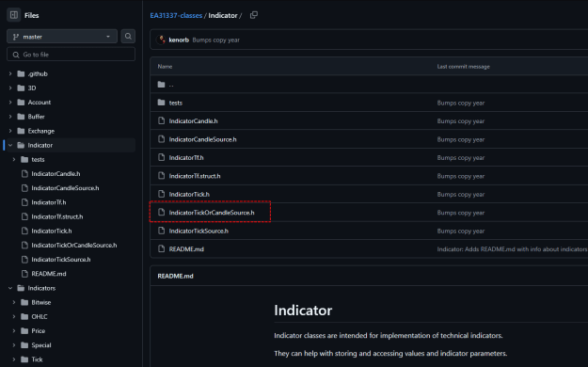Viewport: 588px width, 367px height.
Task: Open Bumps copy year latest commit
Action: pos(216,40)
